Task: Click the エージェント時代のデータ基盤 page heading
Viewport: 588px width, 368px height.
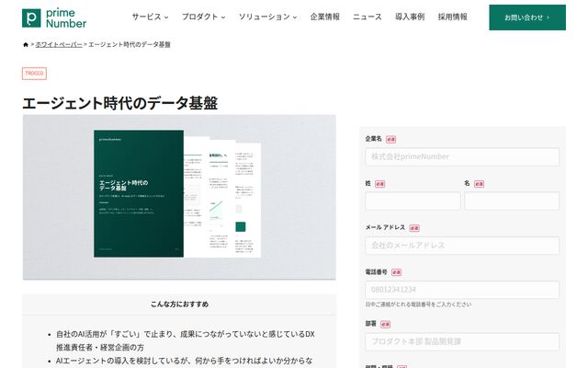Action: [x=120, y=103]
